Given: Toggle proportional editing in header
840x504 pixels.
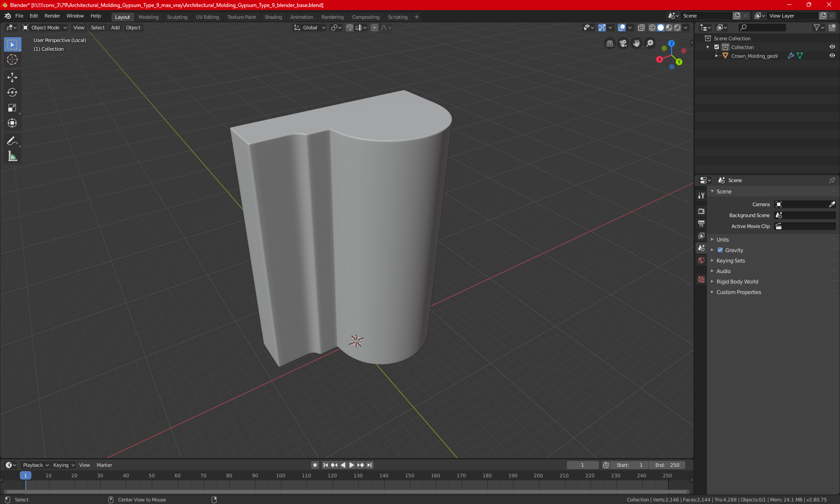Looking at the screenshot, I should [x=374, y=28].
